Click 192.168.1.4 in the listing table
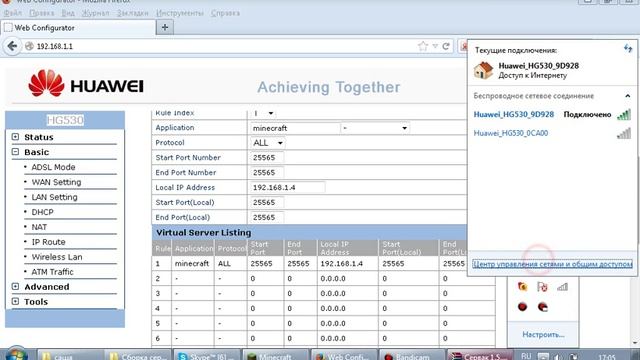Image resolution: width=640 pixels, height=360 pixels. coord(342,264)
